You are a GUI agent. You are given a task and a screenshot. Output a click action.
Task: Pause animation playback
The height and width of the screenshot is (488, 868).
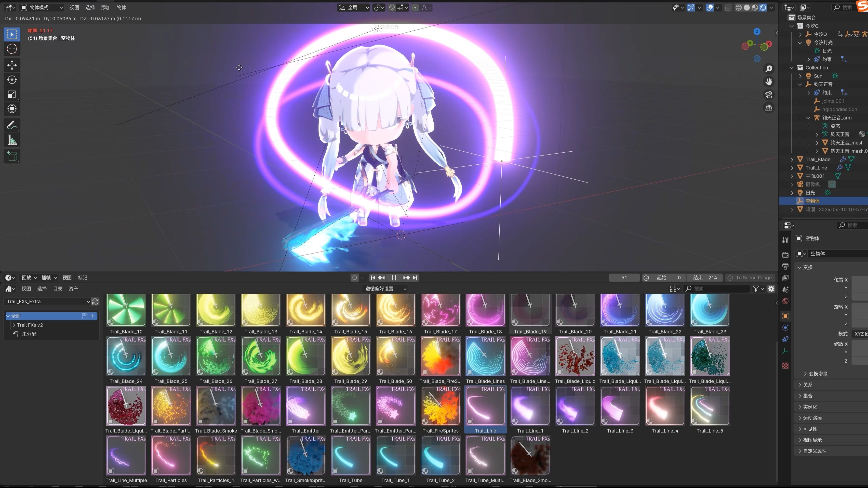coord(394,277)
